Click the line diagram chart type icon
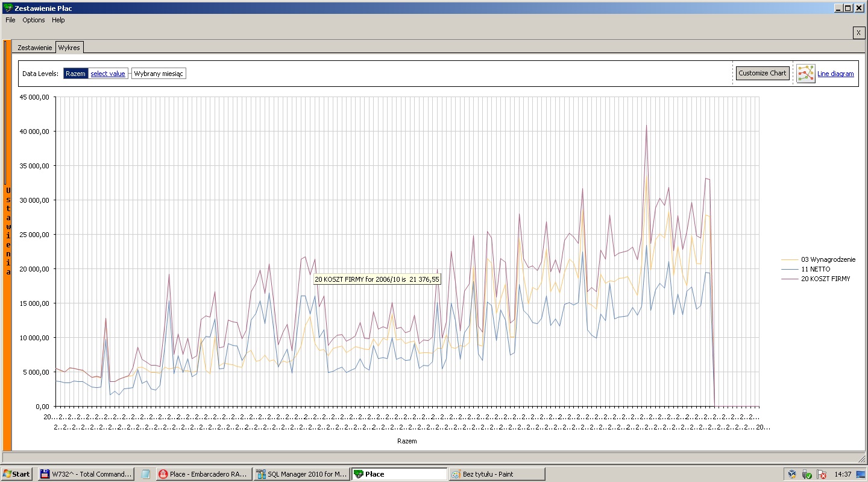Screen dimensions: 868x482 805,74
